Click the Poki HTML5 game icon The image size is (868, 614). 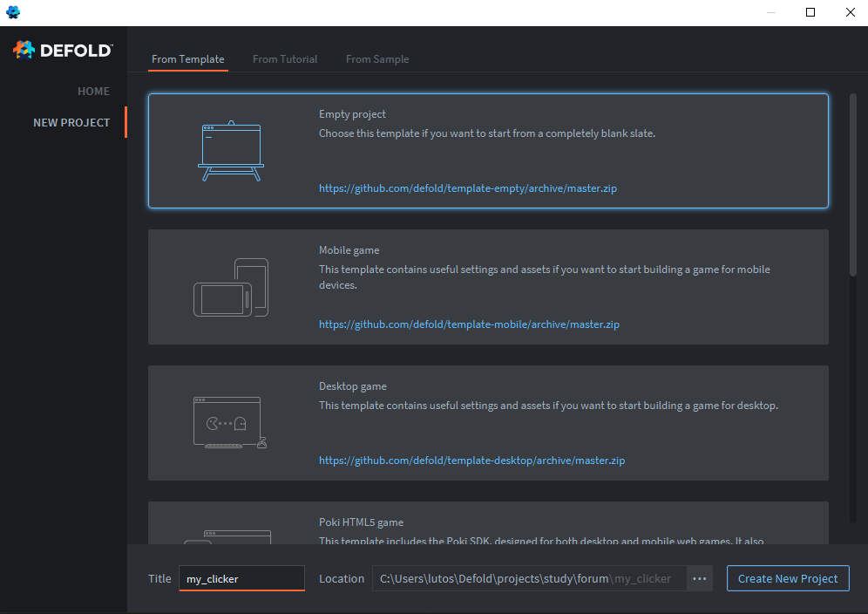228,535
